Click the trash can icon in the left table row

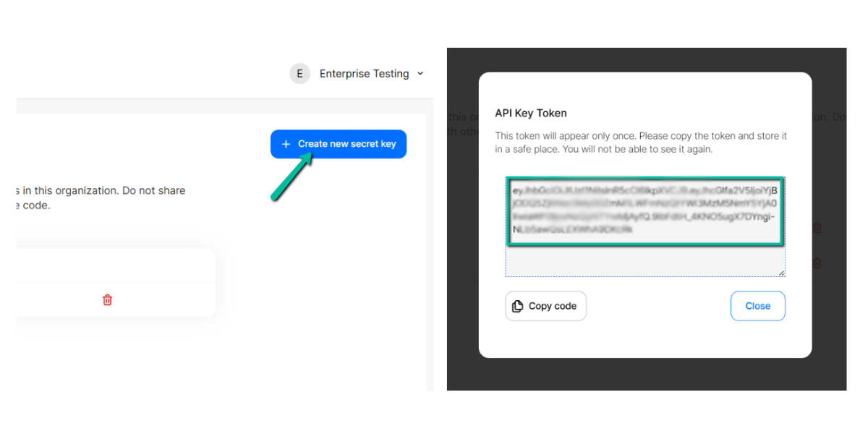pyautogui.click(x=107, y=299)
